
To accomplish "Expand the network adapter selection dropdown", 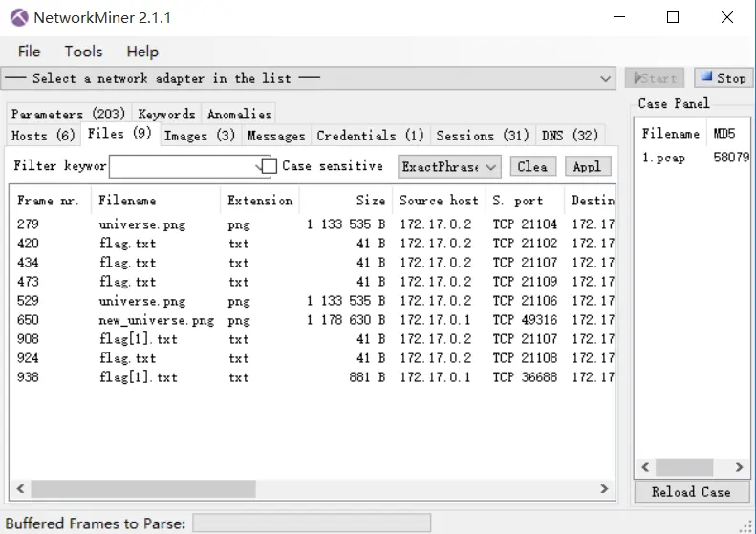I will click(x=605, y=78).
